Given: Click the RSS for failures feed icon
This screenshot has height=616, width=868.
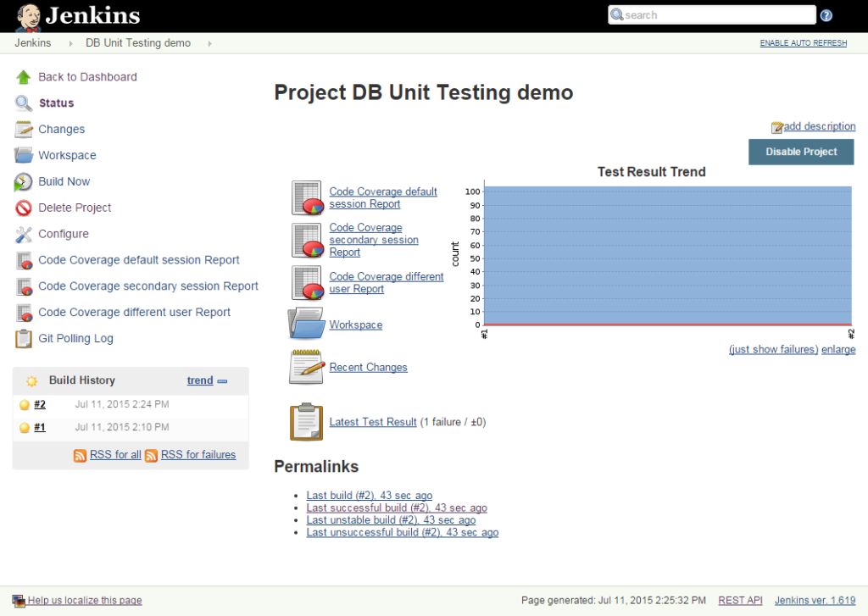Looking at the screenshot, I should [151, 455].
